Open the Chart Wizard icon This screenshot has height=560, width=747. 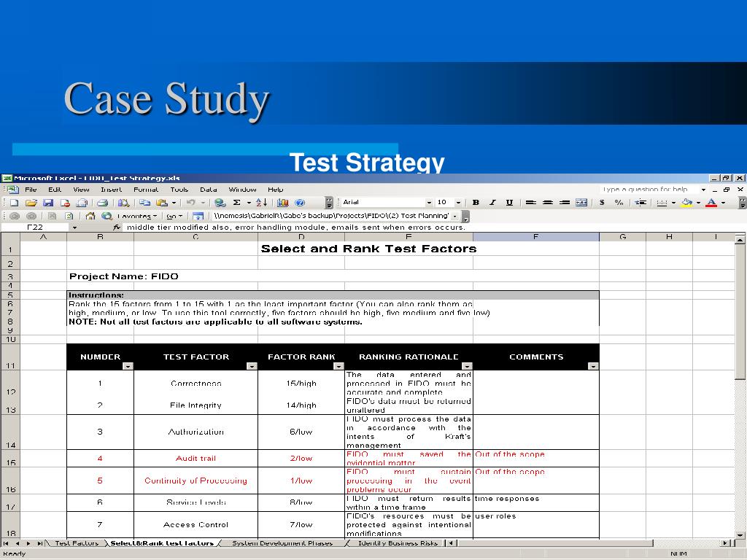point(282,203)
